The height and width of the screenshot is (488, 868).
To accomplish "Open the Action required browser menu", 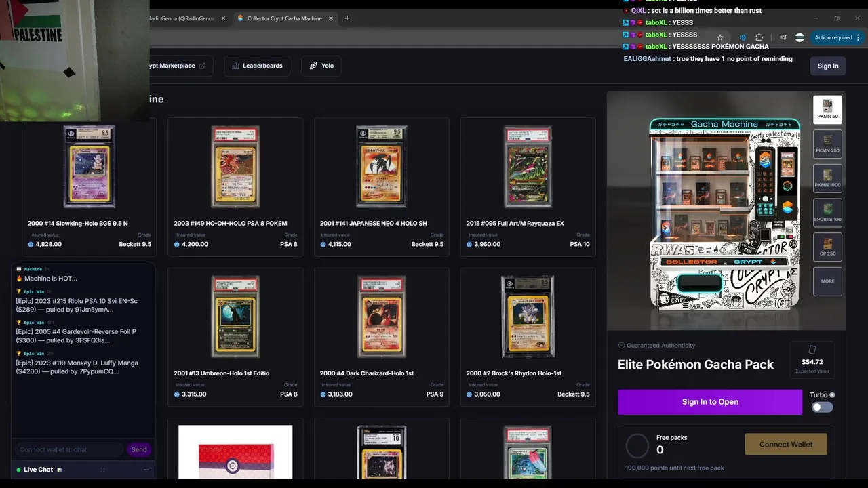I will 837,38.
